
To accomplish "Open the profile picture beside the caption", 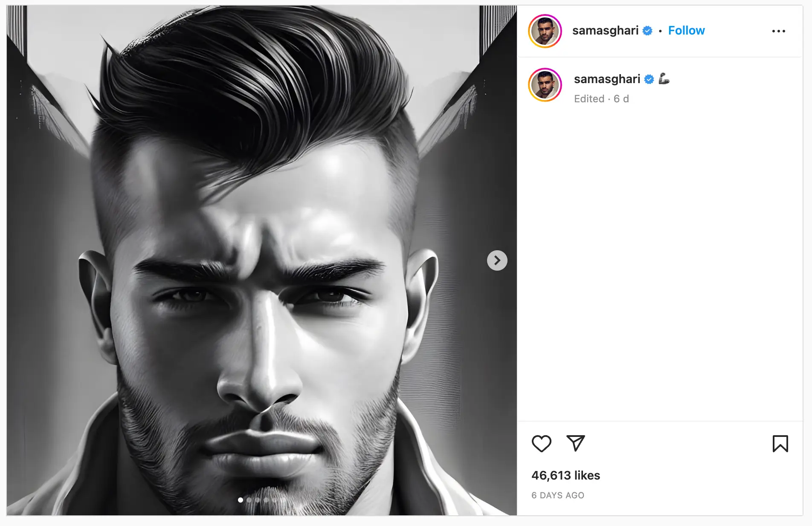I will [x=545, y=85].
